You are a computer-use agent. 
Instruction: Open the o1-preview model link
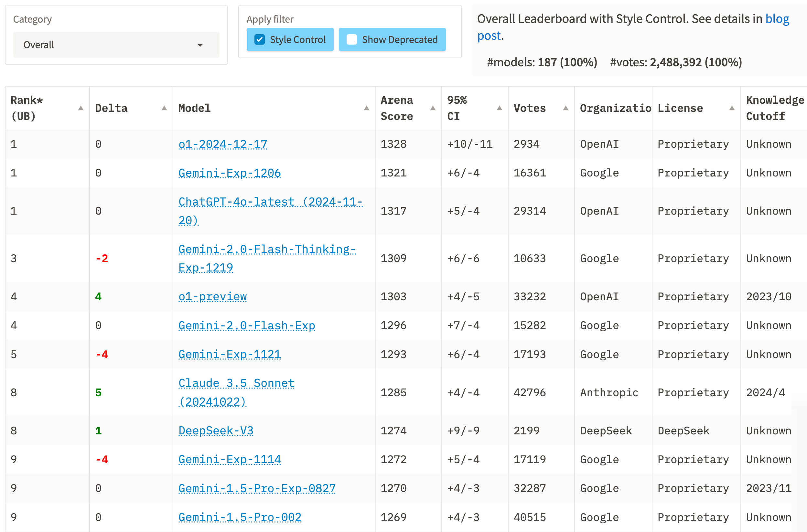(212, 296)
